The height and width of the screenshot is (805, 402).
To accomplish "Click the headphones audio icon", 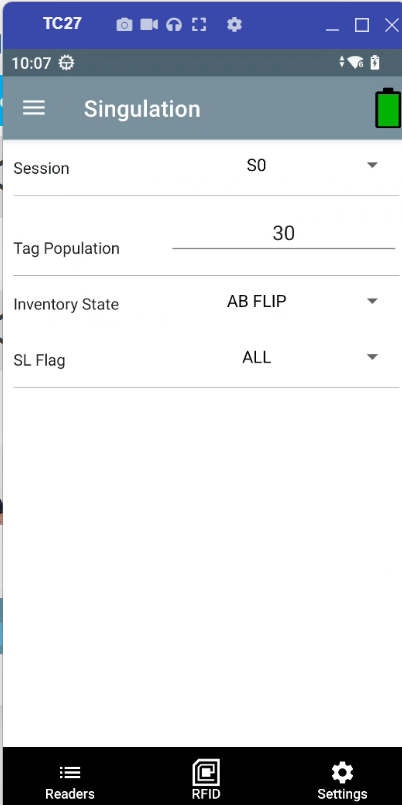I will point(174,25).
